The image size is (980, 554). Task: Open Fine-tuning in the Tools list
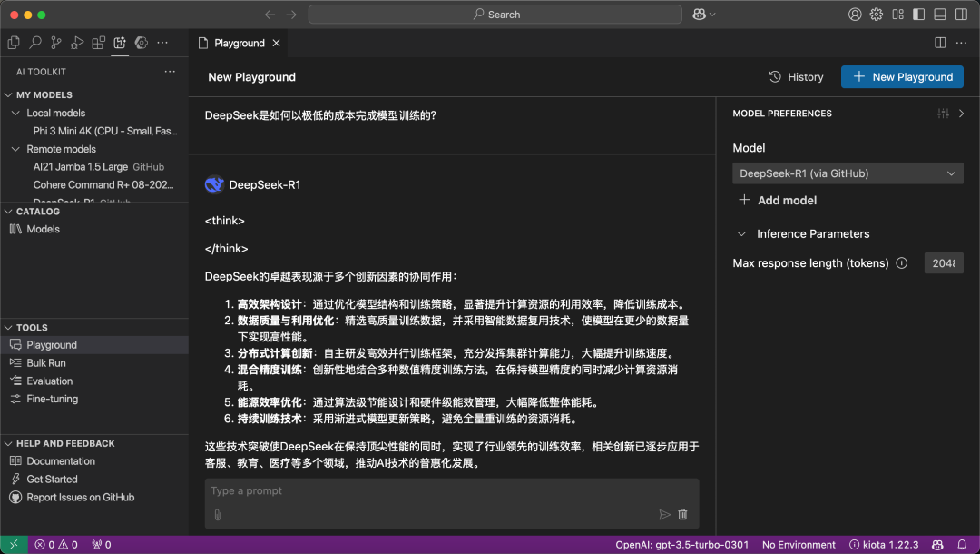[53, 399]
